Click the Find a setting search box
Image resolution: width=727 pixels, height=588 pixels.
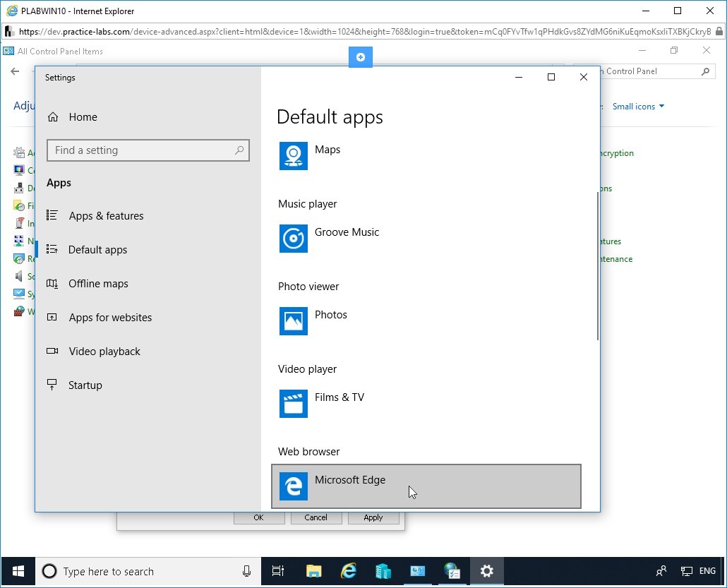(148, 150)
